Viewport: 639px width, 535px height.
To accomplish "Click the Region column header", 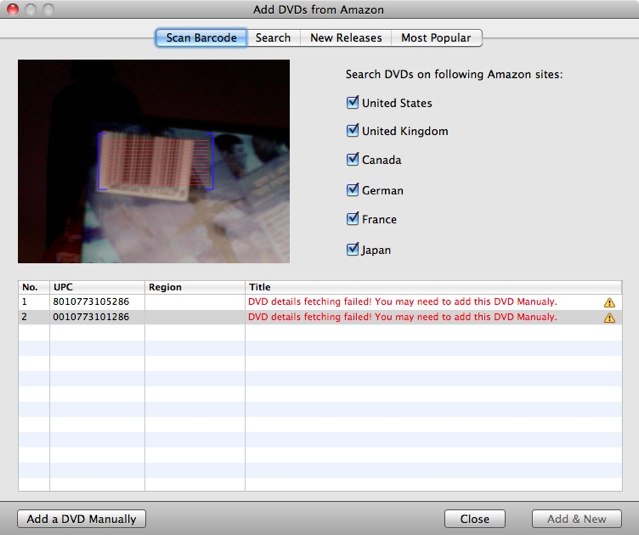I will coord(195,287).
